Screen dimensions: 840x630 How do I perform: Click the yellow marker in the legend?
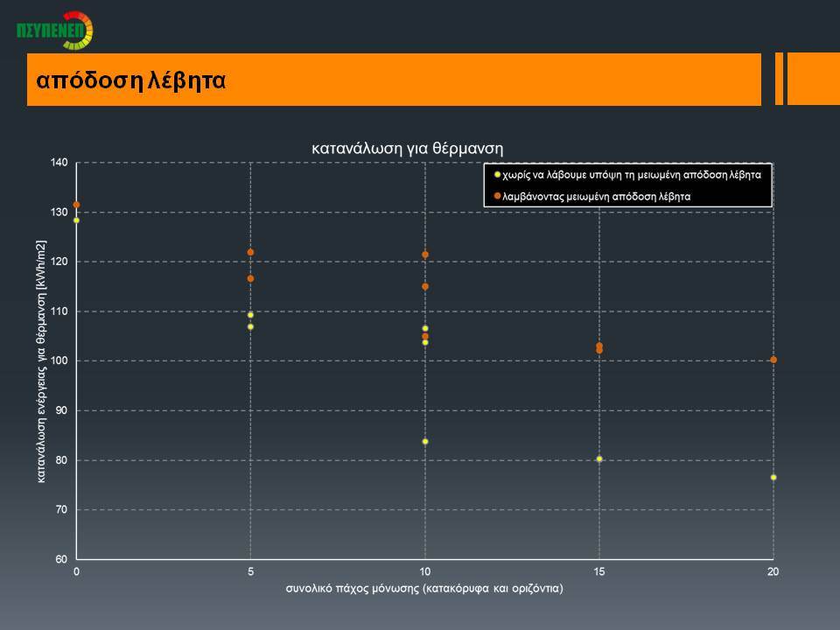tap(497, 174)
